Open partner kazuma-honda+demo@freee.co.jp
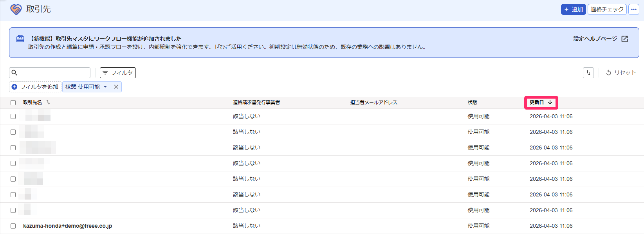This screenshot has height=234, width=644. pyautogui.click(x=68, y=226)
